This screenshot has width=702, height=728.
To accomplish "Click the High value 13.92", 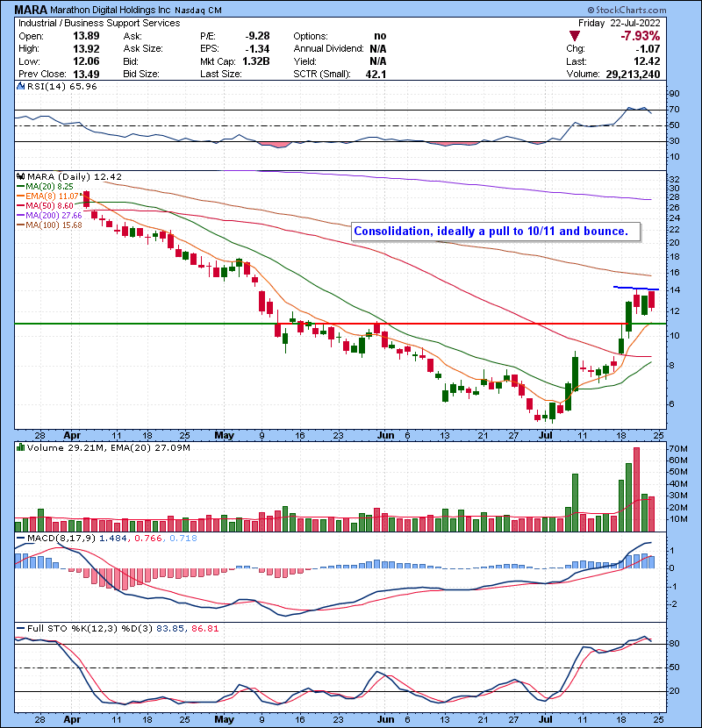I will 86,49.
